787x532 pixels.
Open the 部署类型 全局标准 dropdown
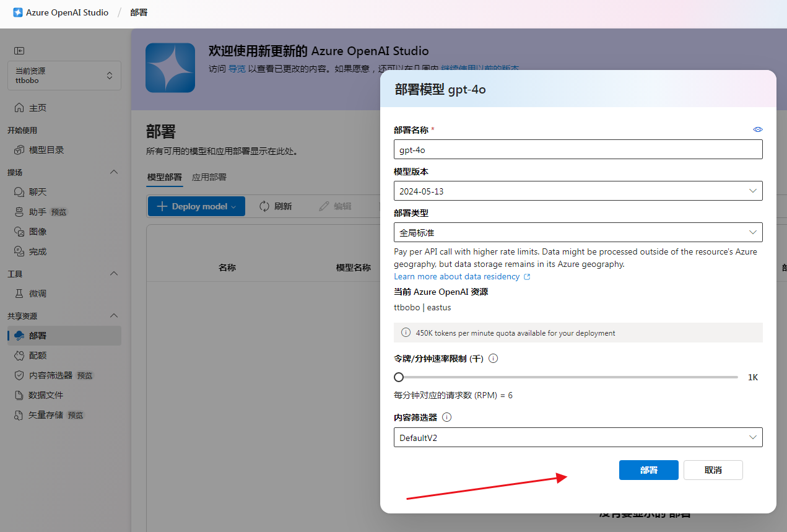tap(578, 232)
